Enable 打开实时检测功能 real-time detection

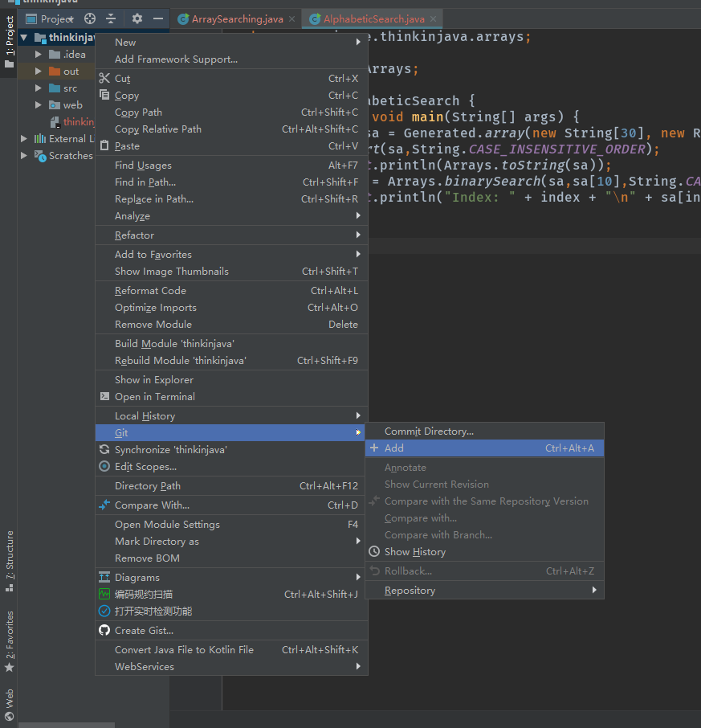[153, 611]
